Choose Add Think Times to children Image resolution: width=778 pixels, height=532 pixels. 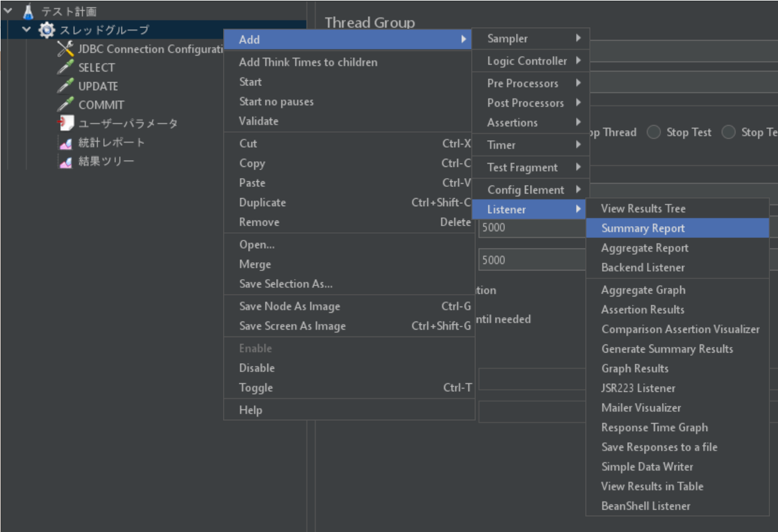coord(348,62)
